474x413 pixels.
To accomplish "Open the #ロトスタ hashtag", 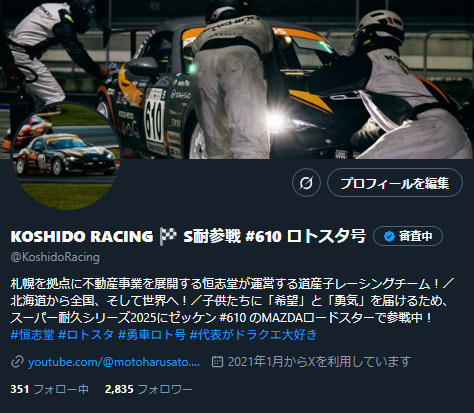I will click(x=86, y=335).
